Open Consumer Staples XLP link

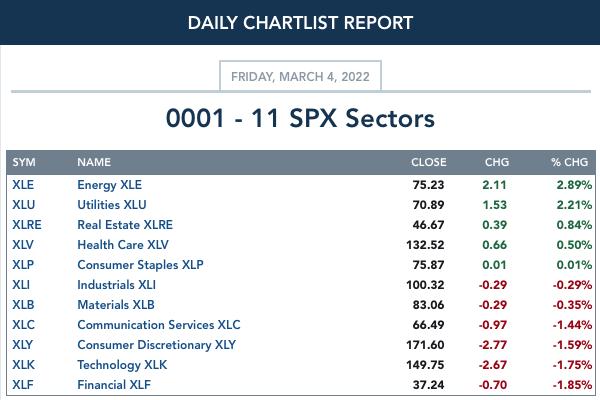click(x=140, y=265)
